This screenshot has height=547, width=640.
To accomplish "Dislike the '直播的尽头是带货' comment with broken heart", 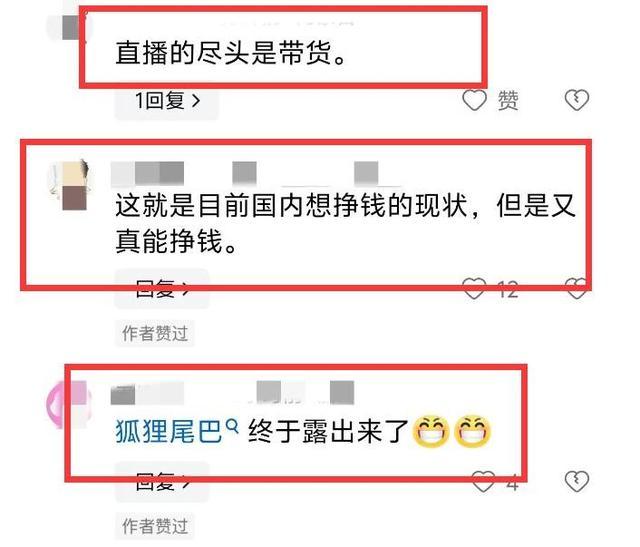I will [576, 100].
